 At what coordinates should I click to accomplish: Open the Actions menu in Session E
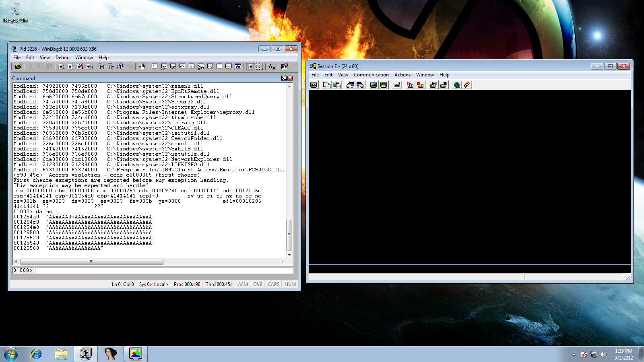tap(402, 75)
